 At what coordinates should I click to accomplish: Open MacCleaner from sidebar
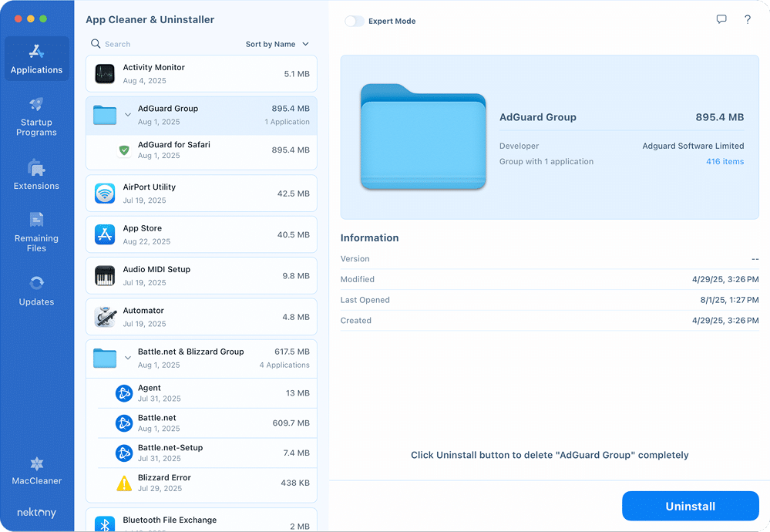point(36,470)
